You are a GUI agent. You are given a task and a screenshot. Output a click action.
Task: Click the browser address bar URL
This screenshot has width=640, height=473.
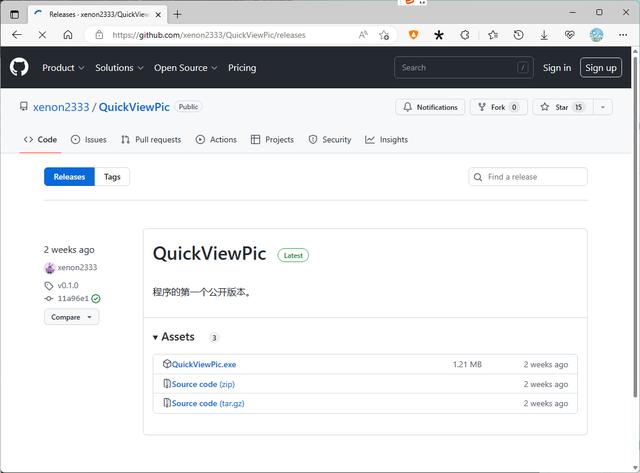tap(209, 35)
